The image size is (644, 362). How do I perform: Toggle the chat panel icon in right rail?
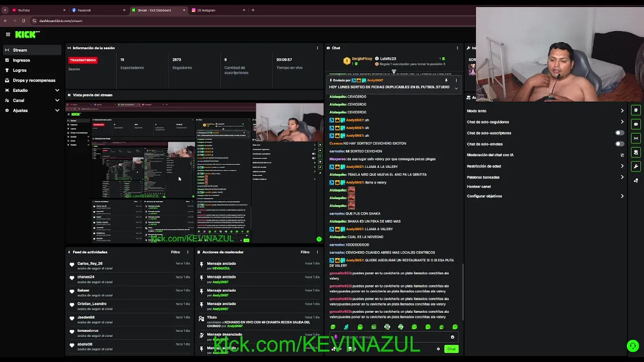click(x=636, y=124)
